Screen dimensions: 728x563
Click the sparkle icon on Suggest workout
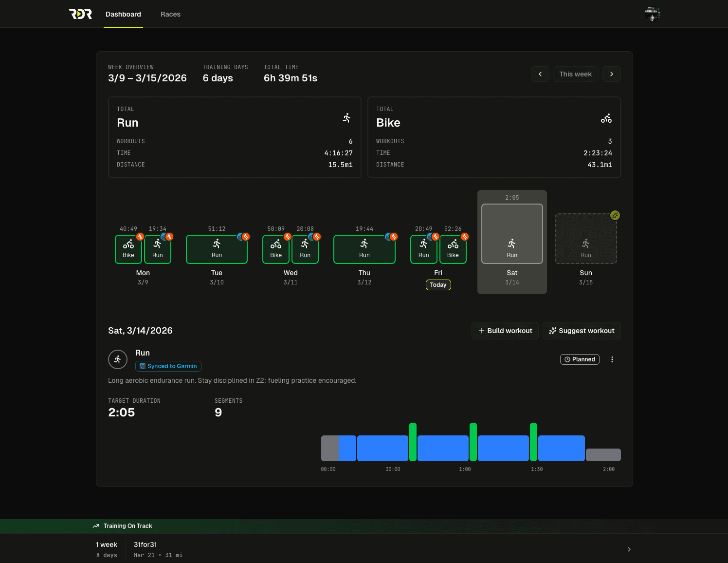coord(553,331)
